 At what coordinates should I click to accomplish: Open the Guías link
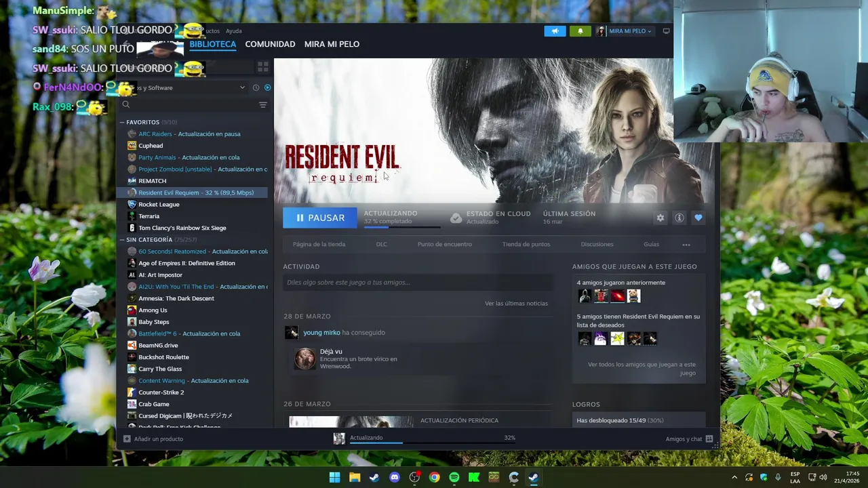pyautogui.click(x=651, y=244)
